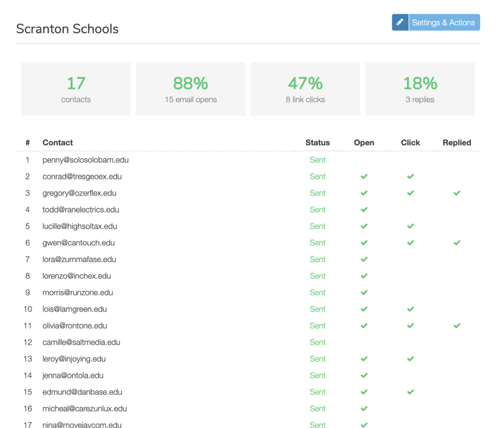
Task: Select the 47% link clicks card
Action: click(x=305, y=89)
